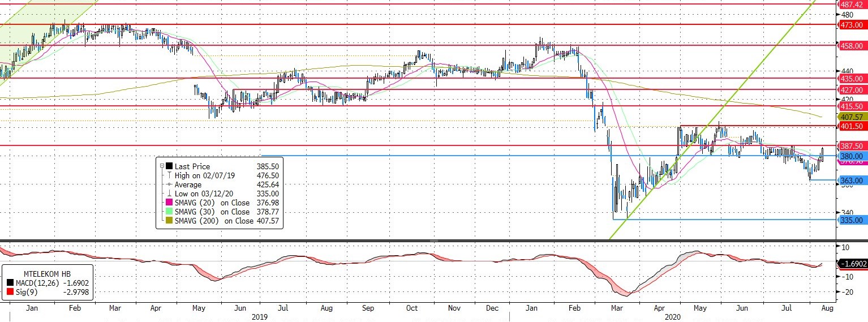This screenshot has width=868, height=322.
Task: Click the black Last Price color swatch
Action: click(169, 166)
